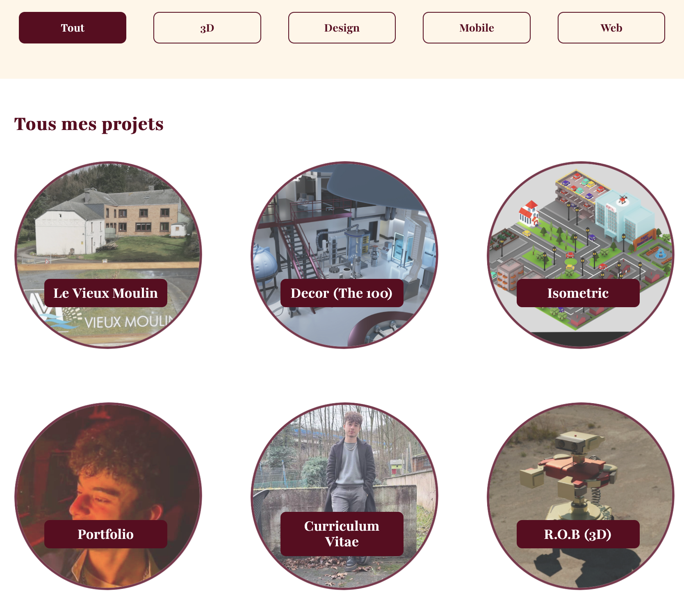Switch to the Design category
The image size is (684, 616).
coord(342,27)
